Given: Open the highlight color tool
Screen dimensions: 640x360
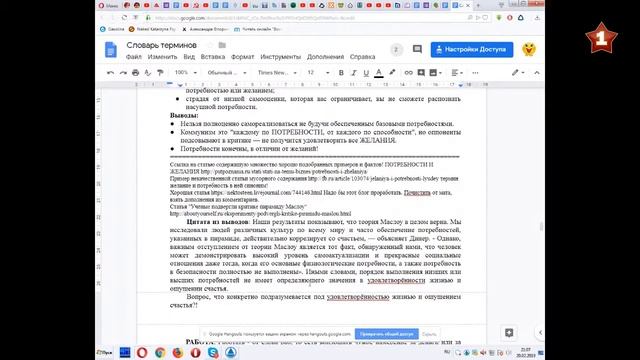Looking at the screenshot, I should (x=392, y=73).
